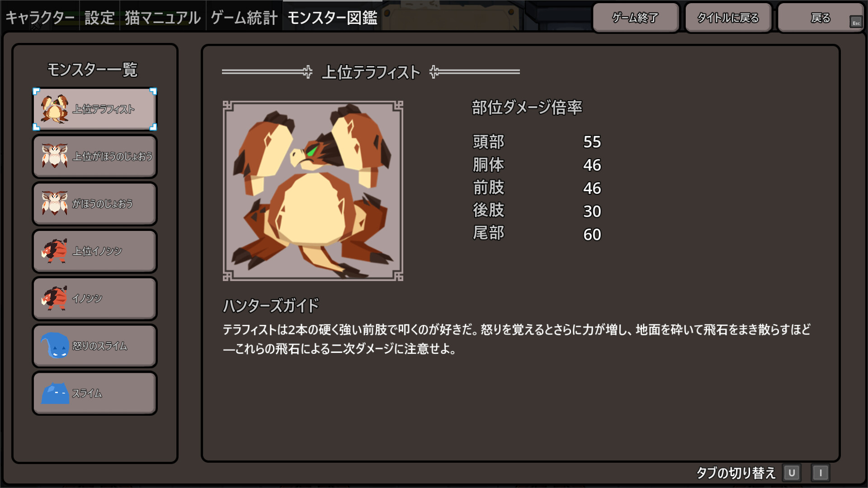The height and width of the screenshot is (488, 868).
Task: Select the blue スライム icon
Action: pos(55,393)
